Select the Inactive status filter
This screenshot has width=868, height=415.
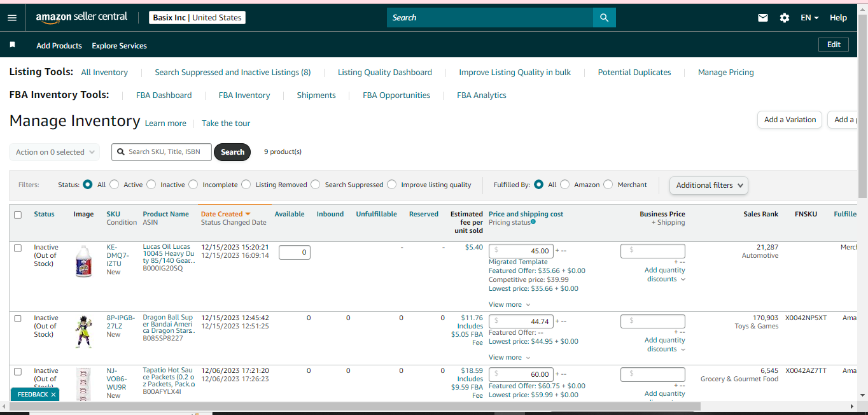[151, 185]
